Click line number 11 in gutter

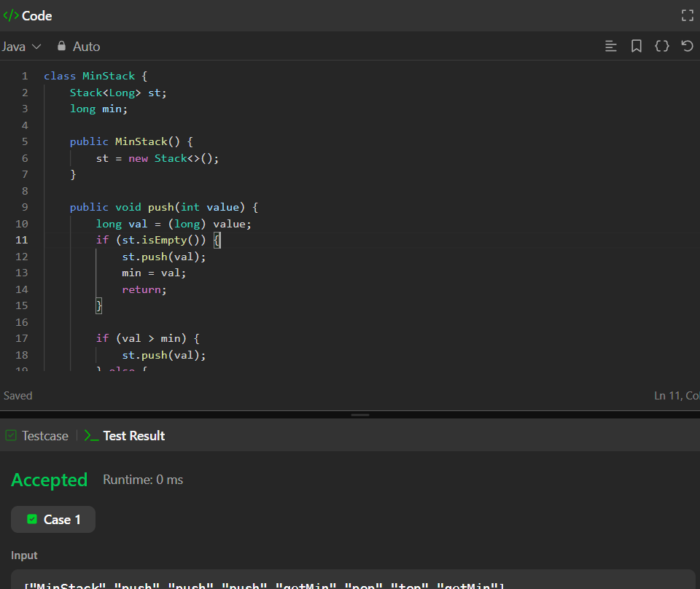[21, 240]
